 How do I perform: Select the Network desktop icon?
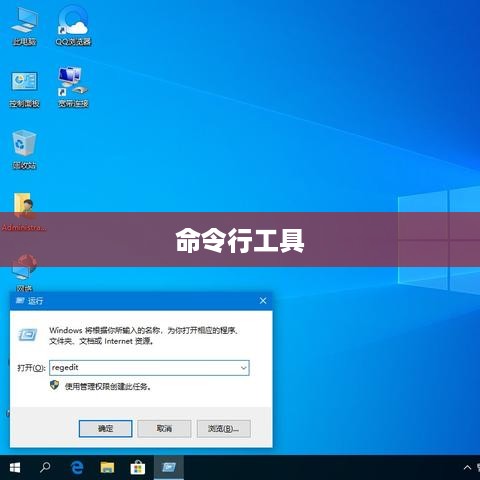[24, 273]
